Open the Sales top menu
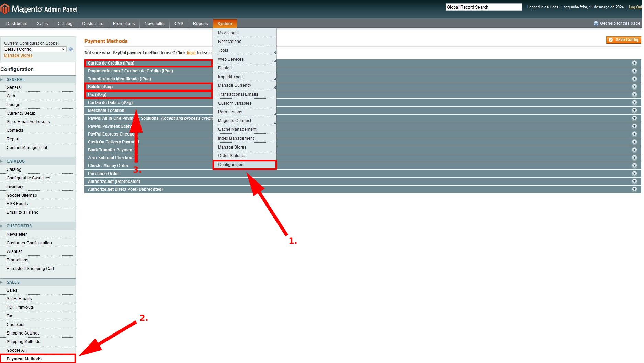Image resolution: width=644 pixels, height=363 pixels. pyautogui.click(x=43, y=24)
